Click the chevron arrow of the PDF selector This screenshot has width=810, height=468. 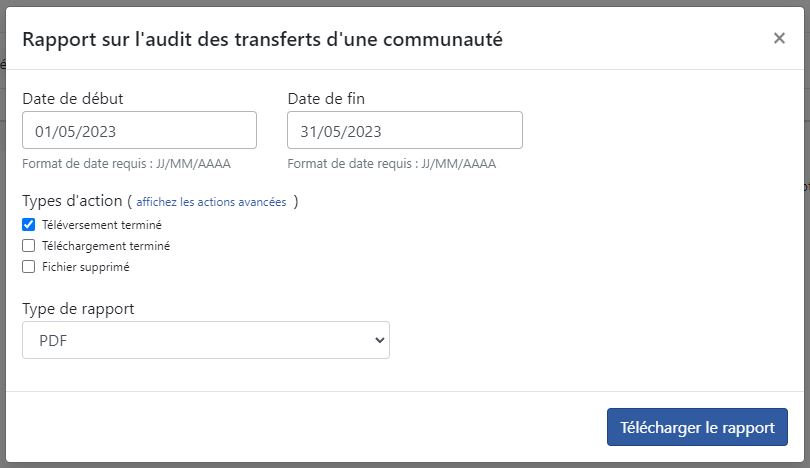[x=380, y=340]
